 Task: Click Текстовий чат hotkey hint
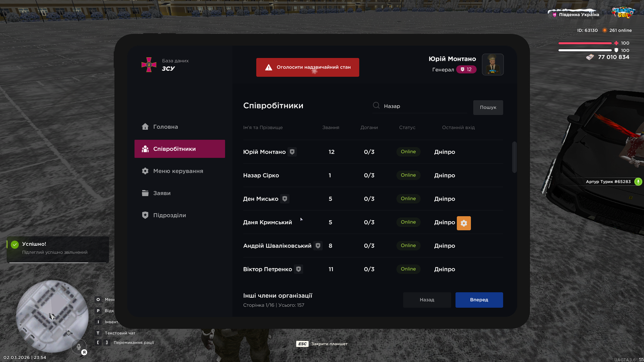coord(116,333)
